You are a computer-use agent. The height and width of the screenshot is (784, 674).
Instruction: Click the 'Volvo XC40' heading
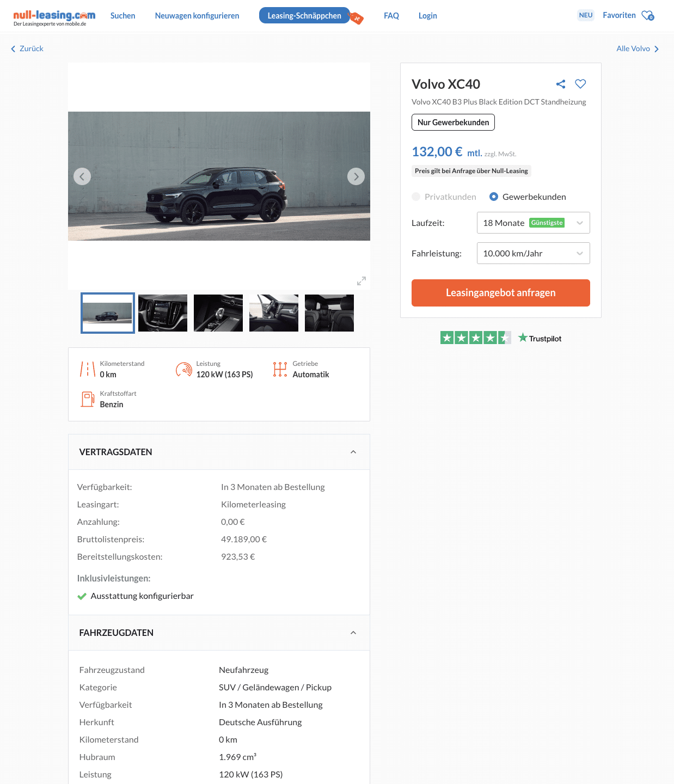click(x=446, y=84)
